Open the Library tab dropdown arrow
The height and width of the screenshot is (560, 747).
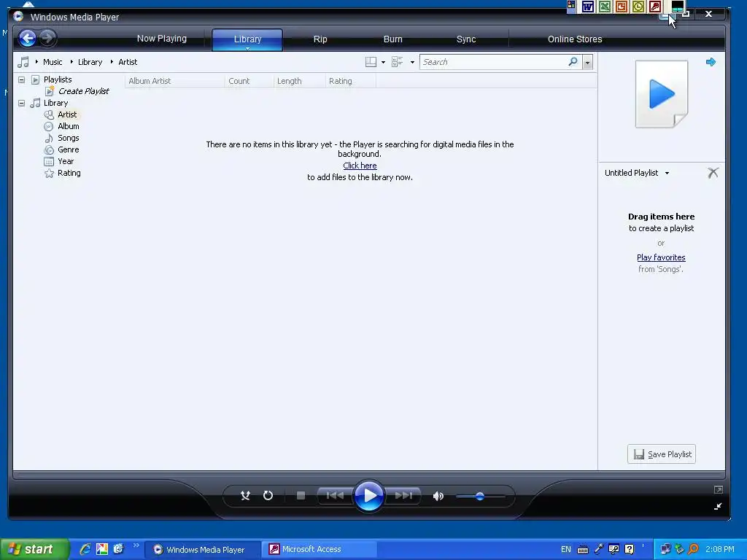tap(247, 48)
